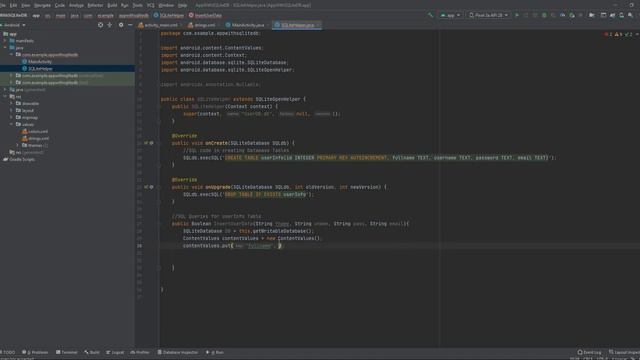Expand the mipmap folder
Screen dimensions: 640x360
click(x=11, y=118)
